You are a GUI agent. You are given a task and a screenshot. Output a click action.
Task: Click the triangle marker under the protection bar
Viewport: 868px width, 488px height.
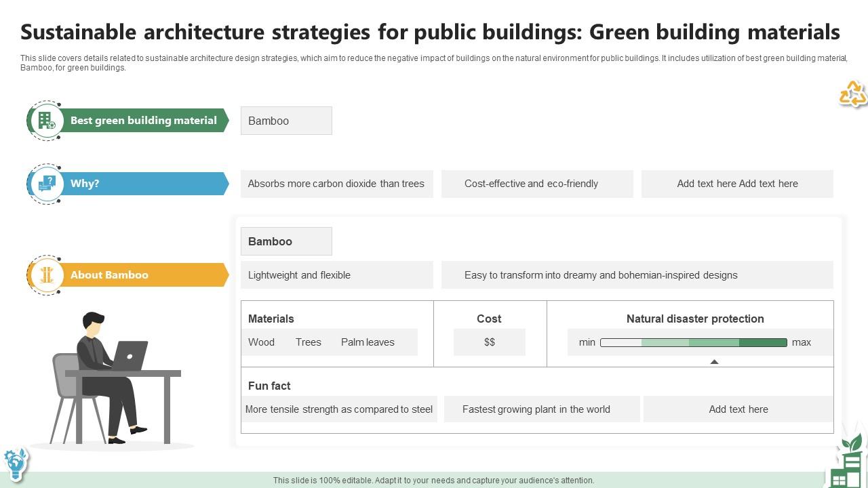pos(714,362)
